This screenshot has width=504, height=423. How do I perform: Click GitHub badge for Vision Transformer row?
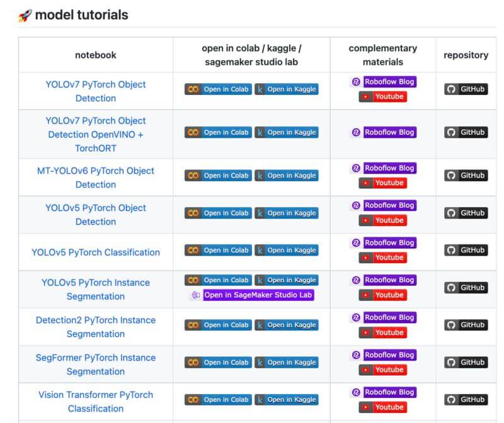pyautogui.click(x=466, y=400)
